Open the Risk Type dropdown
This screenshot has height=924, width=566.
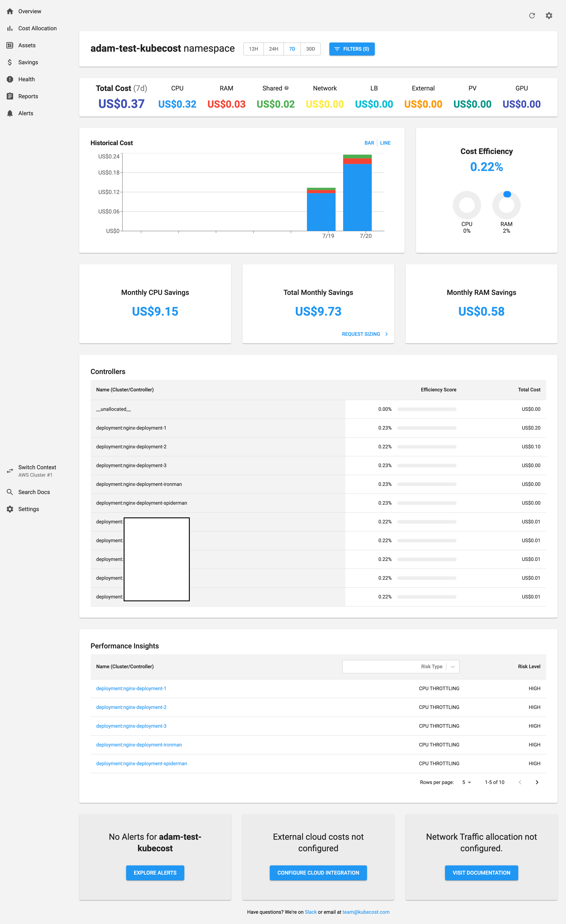point(401,666)
